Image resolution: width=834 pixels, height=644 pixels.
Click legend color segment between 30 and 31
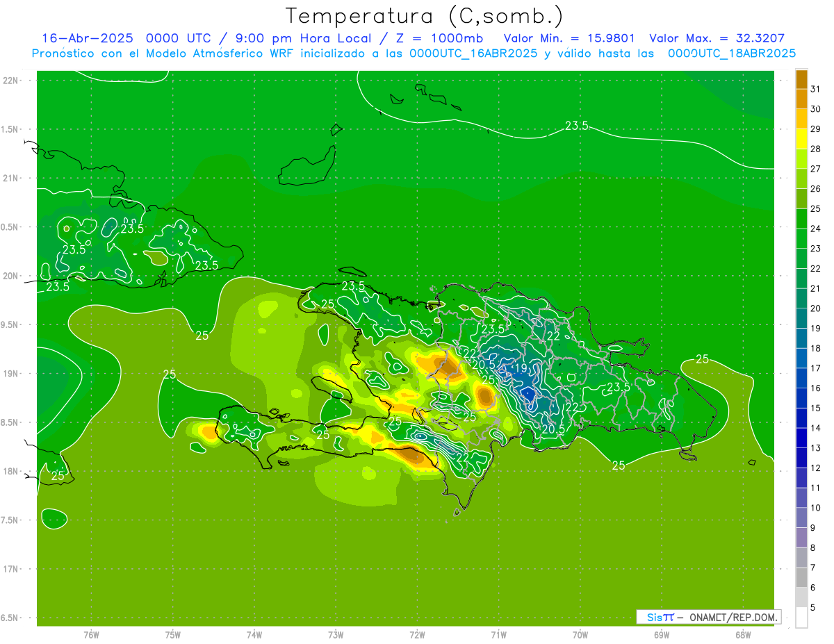pos(801,99)
